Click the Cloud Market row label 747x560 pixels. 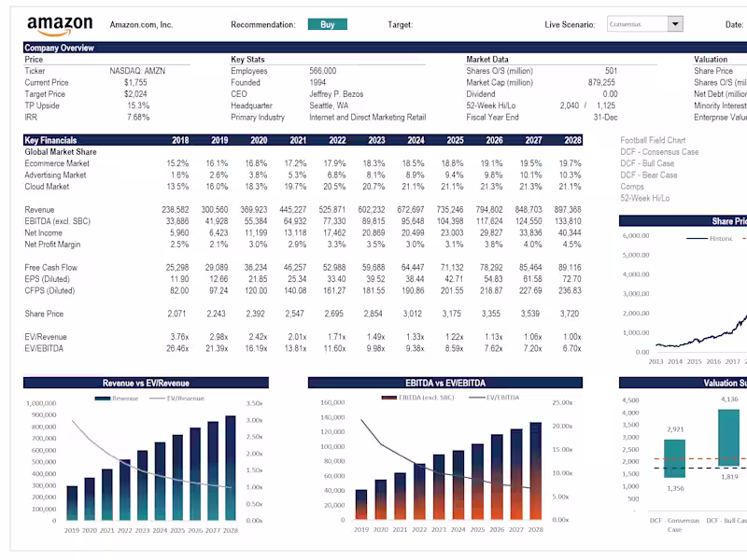click(x=47, y=187)
